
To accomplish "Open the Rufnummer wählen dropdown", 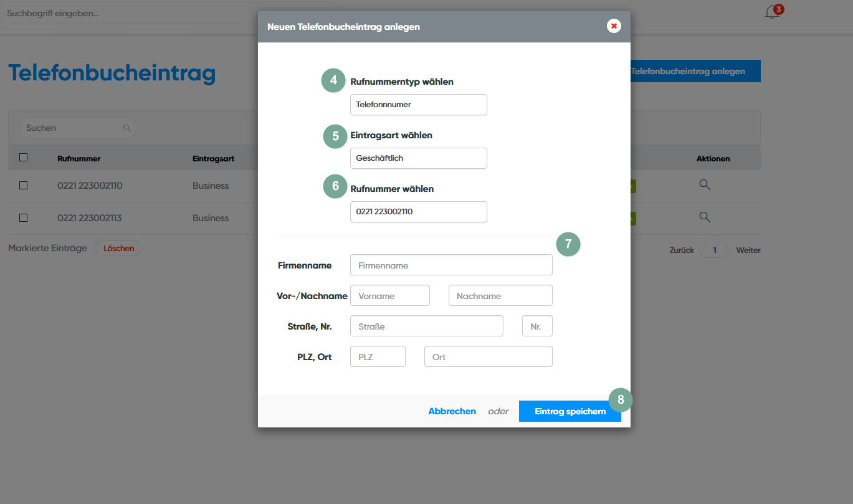I will coord(418,212).
